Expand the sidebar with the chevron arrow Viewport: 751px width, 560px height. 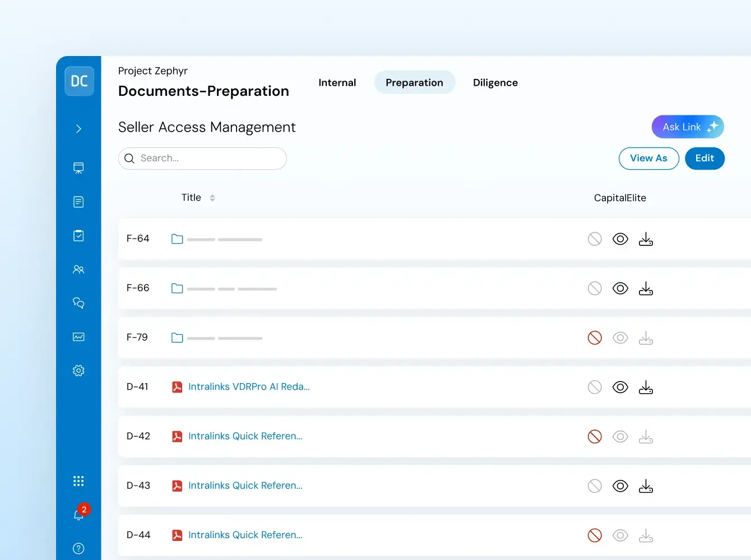pos(78,129)
